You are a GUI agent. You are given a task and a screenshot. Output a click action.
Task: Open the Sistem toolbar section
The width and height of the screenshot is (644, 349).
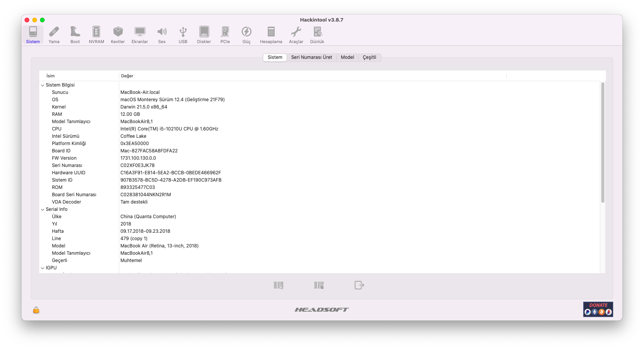[33, 35]
